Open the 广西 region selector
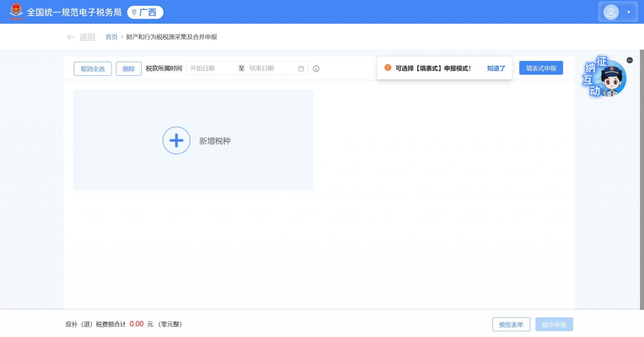 point(145,12)
